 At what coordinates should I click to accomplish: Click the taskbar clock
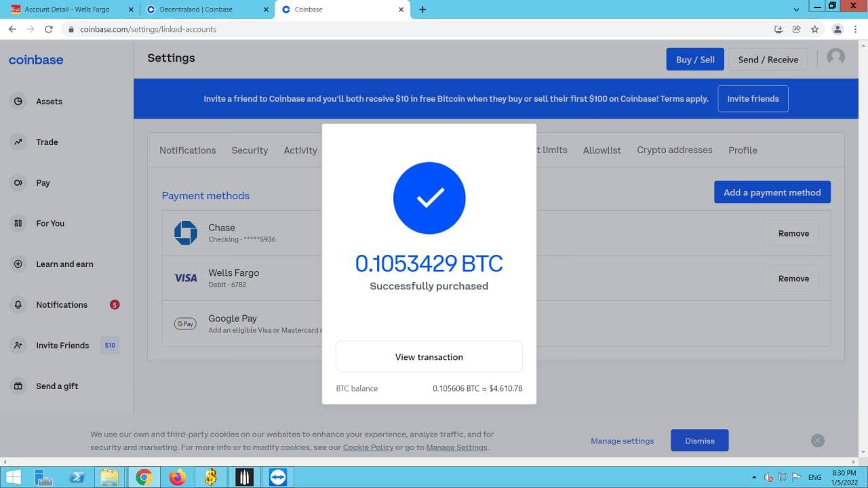(x=845, y=477)
